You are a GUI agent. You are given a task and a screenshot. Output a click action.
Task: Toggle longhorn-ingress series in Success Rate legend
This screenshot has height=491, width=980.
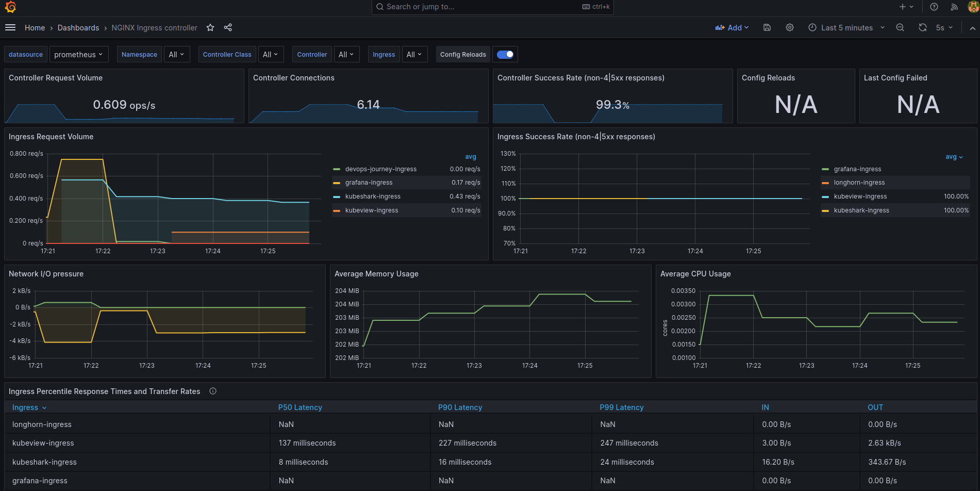click(859, 183)
